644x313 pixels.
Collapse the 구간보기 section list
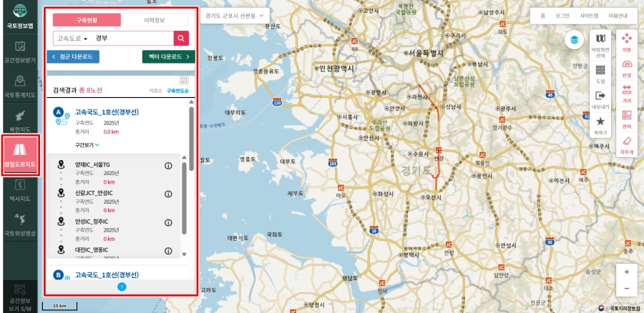[x=87, y=145]
